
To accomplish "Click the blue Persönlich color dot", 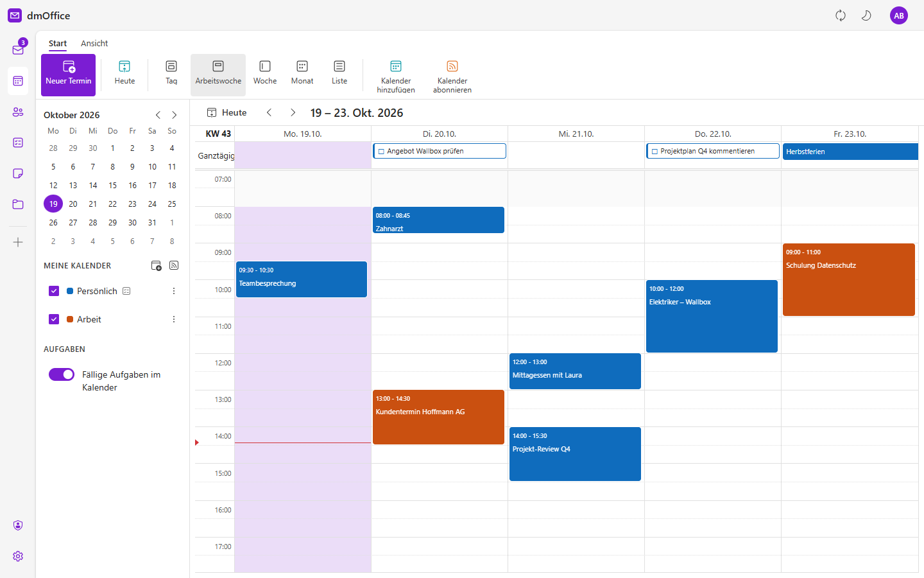I will point(70,291).
